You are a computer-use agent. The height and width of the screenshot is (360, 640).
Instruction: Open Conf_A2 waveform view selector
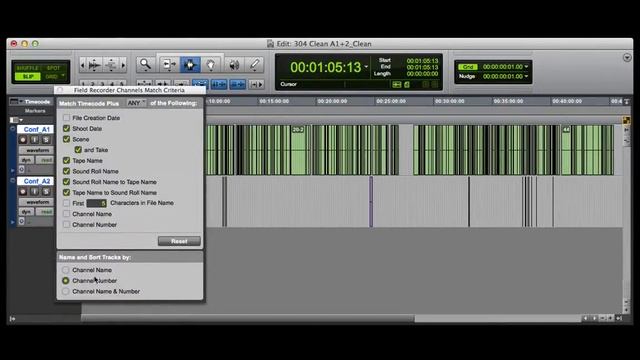pos(36,202)
